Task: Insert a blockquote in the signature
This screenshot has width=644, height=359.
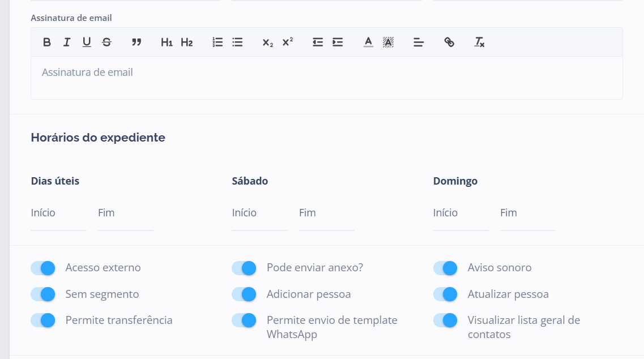Action: tap(137, 42)
